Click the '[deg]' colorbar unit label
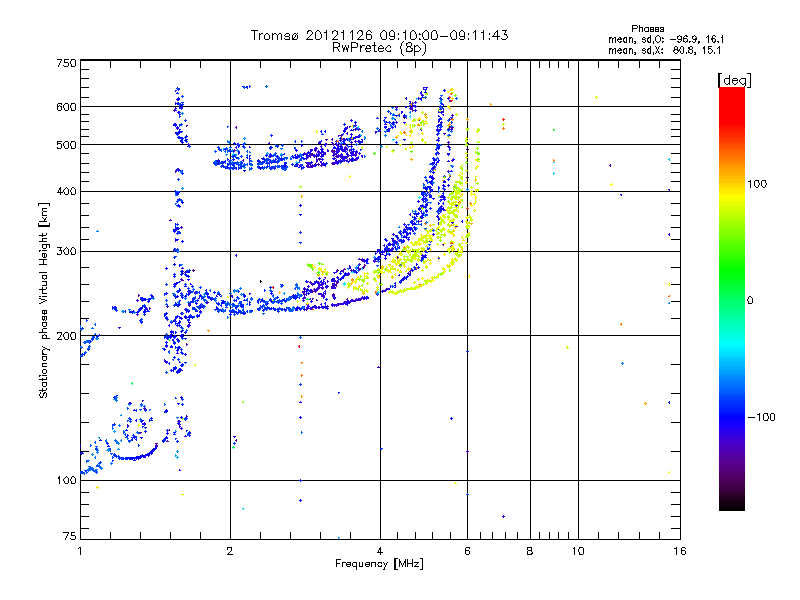Image resolution: width=800 pixels, height=600 pixels. pos(734,80)
